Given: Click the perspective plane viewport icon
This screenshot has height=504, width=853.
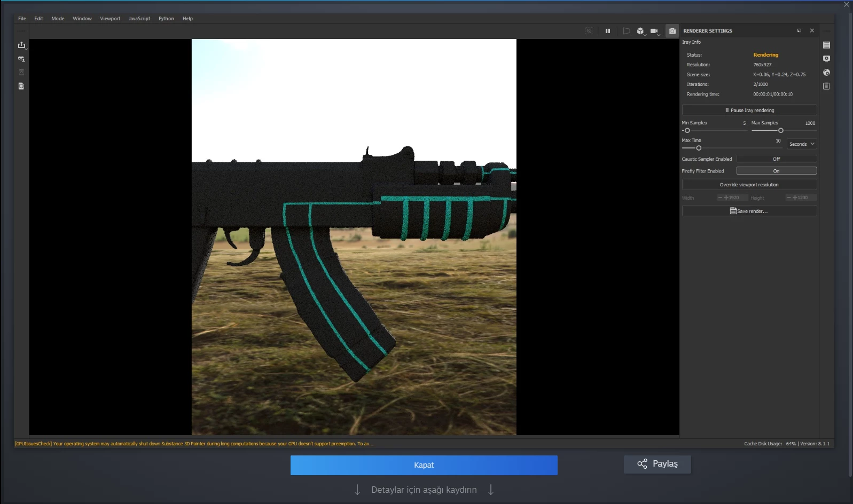Looking at the screenshot, I should click(x=627, y=31).
